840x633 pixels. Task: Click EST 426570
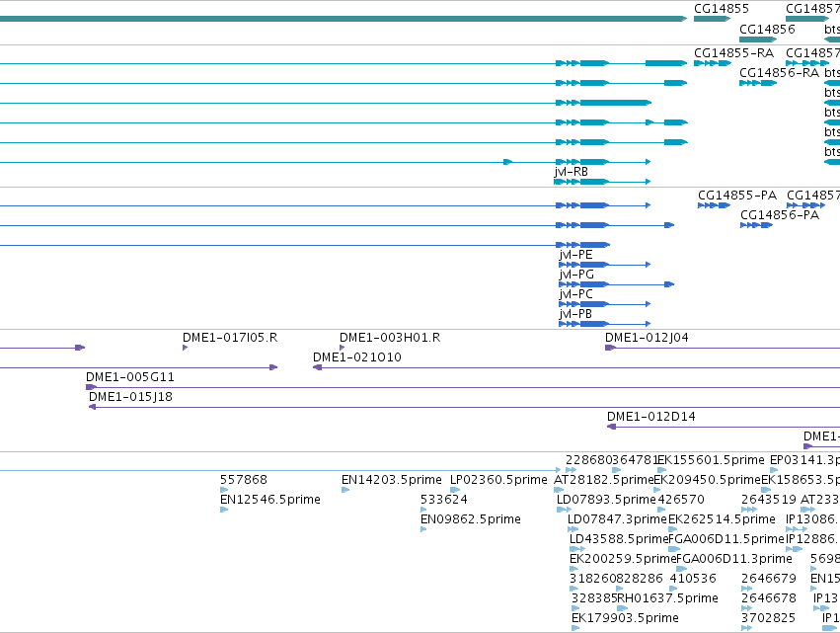681,500
